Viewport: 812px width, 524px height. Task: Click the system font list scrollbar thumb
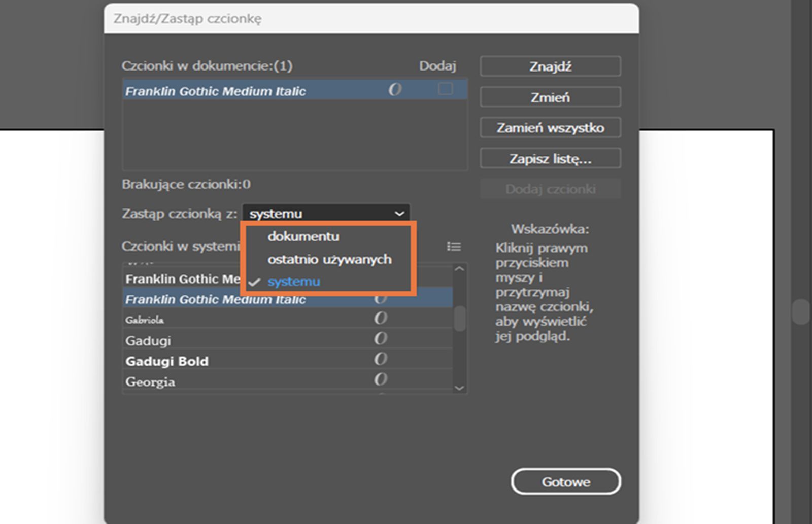460,319
